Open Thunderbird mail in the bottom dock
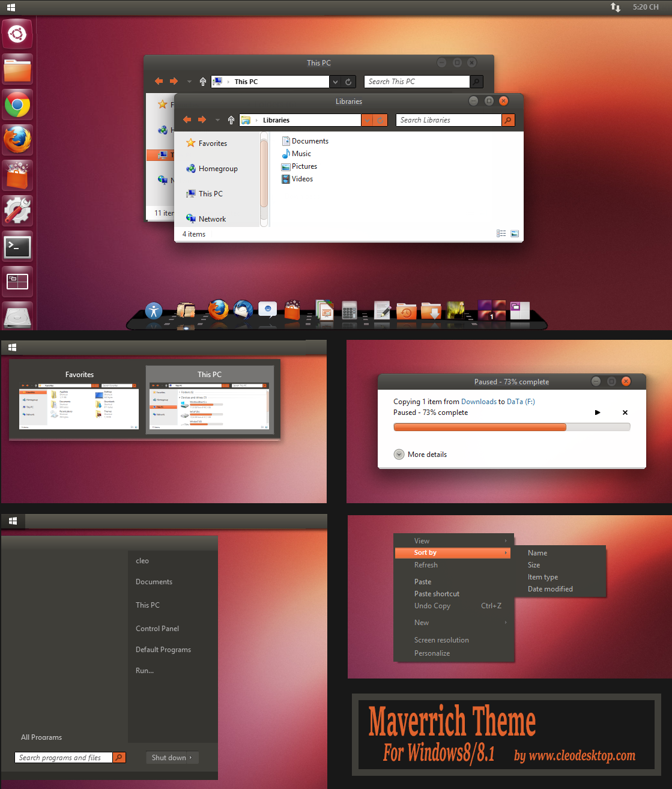Image resolution: width=672 pixels, height=789 pixels. point(243,310)
